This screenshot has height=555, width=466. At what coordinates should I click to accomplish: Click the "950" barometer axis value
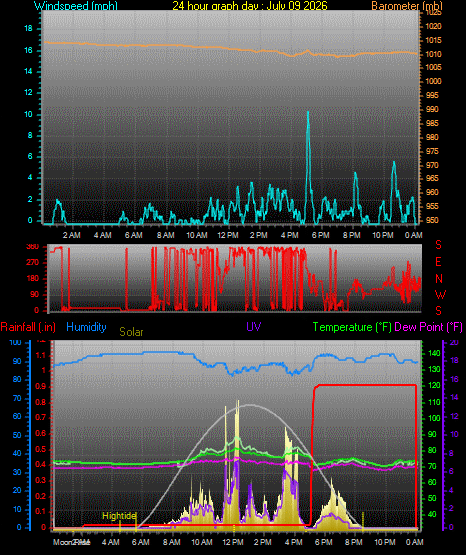[x=432, y=220]
